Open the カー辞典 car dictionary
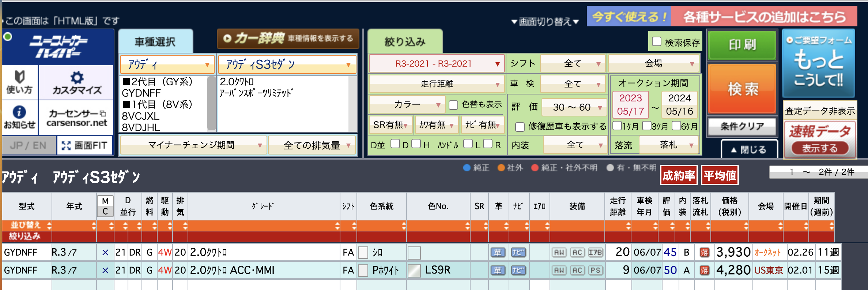 pyautogui.click(x=288, y=38)
